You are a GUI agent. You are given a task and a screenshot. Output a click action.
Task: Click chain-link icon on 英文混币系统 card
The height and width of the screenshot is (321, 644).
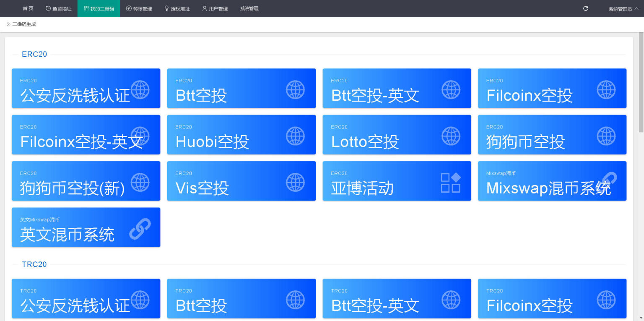pyautogui.click(x=140, y=229)
